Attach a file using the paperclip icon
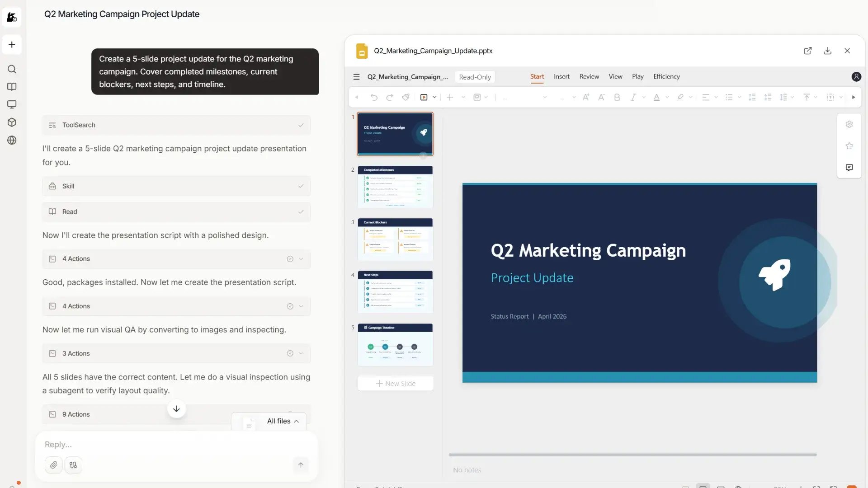 coord(54,465)
